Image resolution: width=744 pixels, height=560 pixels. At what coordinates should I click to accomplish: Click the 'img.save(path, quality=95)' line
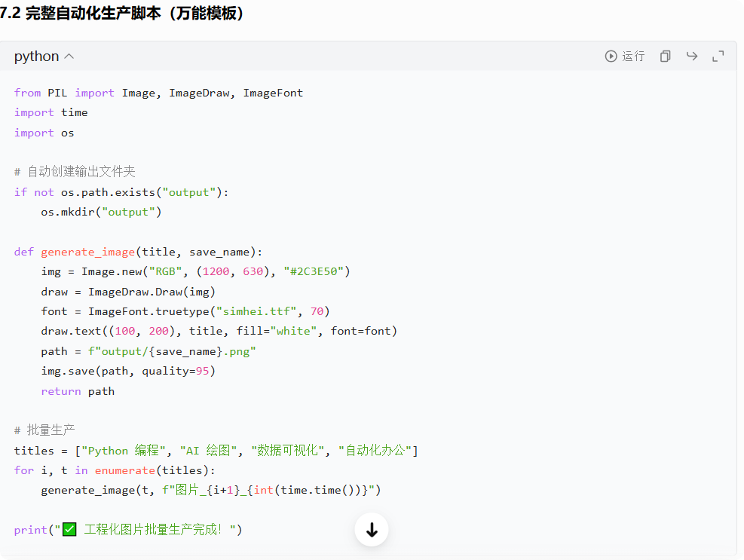128,371
